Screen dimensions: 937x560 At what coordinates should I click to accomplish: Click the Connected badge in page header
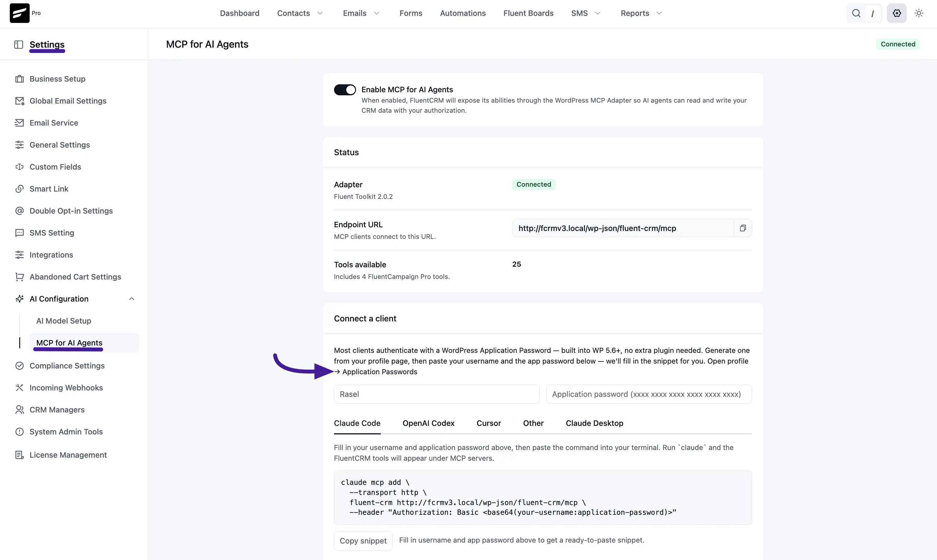(x=898, y=44)
